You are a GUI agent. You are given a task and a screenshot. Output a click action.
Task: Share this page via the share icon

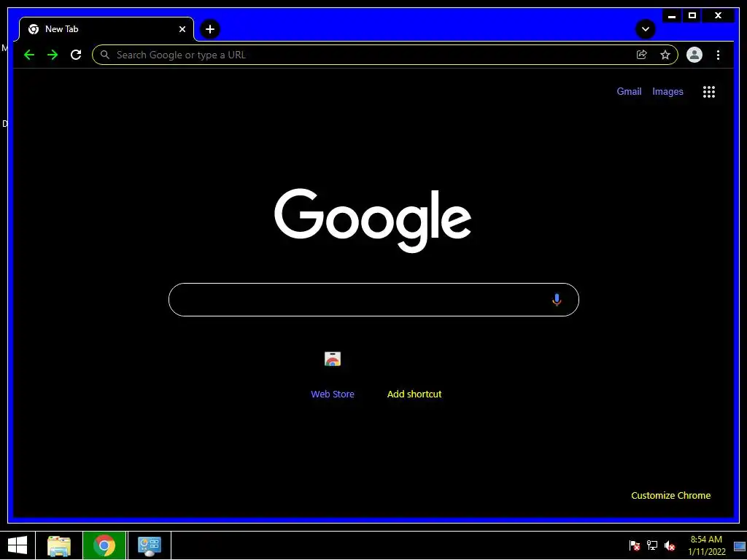642,55
